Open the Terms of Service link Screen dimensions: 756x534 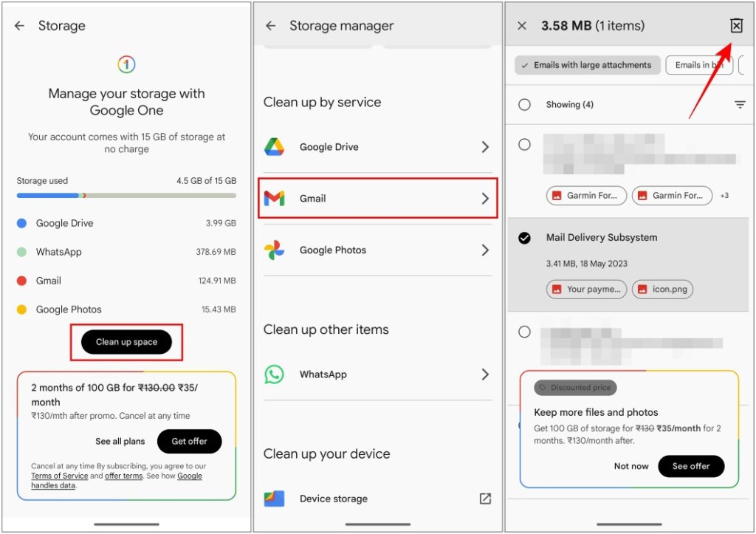(60, 476)
